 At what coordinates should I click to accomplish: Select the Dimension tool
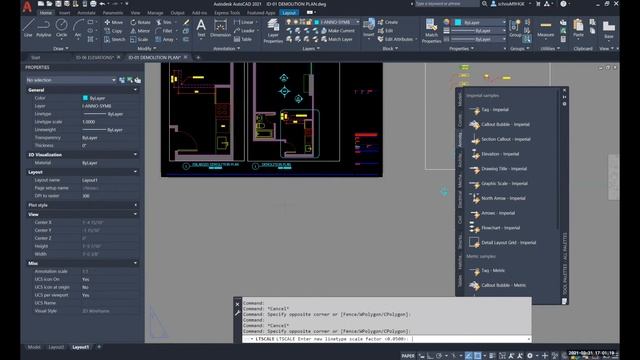click(x=220, y=28)
